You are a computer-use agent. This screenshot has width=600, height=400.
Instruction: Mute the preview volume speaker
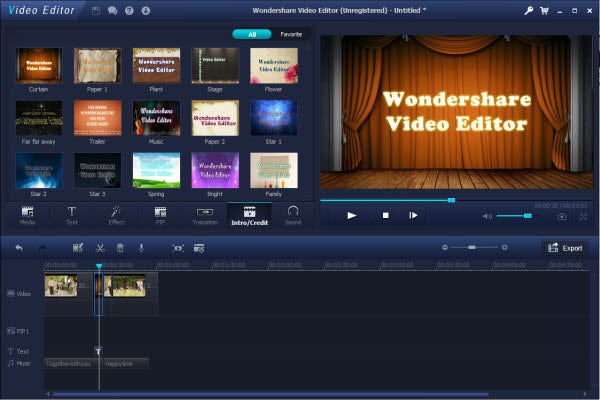coord(488,216)
